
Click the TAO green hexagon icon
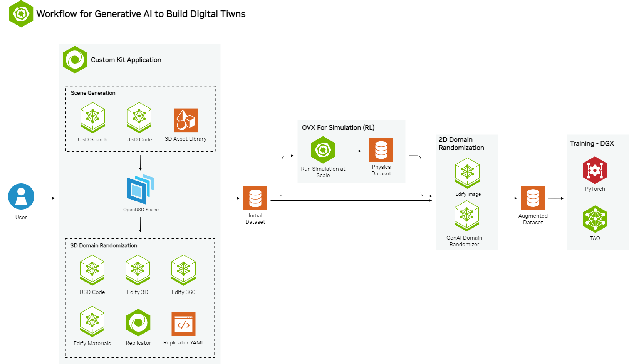(x=595, y=219)
